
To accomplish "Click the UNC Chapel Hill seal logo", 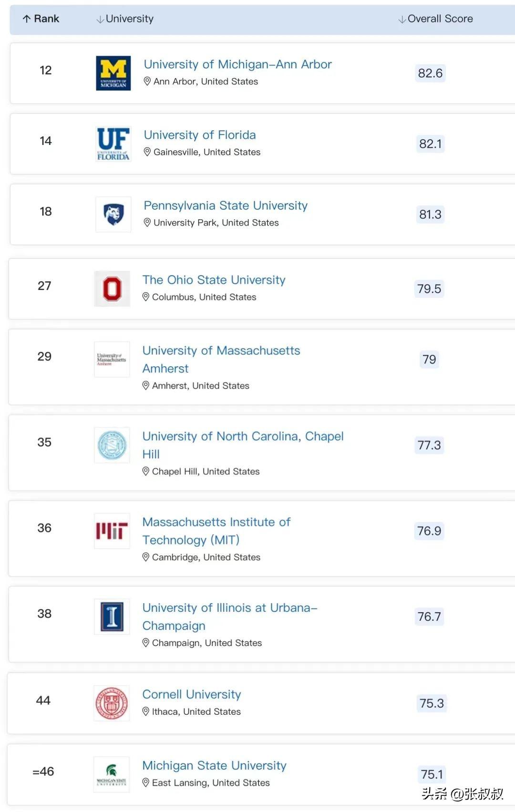I will pos(112,445).
